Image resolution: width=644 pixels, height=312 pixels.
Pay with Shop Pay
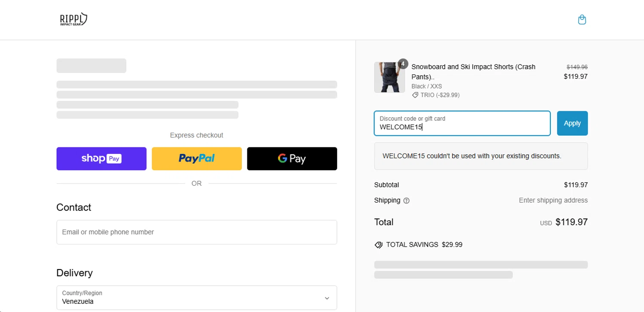[x=101, y=159]
